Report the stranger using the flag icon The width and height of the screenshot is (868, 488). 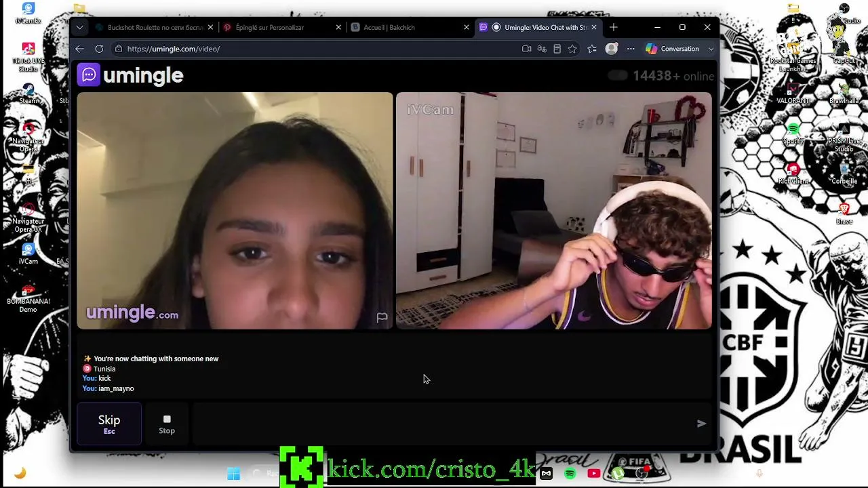[x=382, y=317]
